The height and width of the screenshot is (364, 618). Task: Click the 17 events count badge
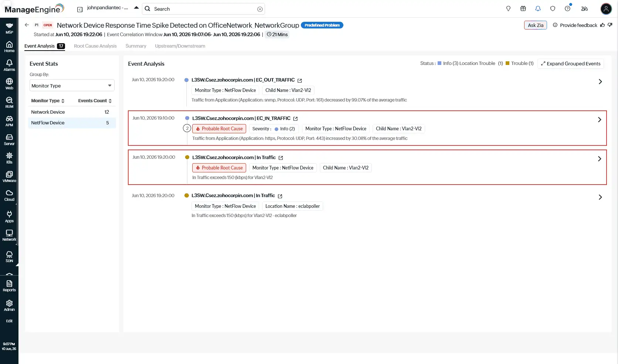coord(61,46)
